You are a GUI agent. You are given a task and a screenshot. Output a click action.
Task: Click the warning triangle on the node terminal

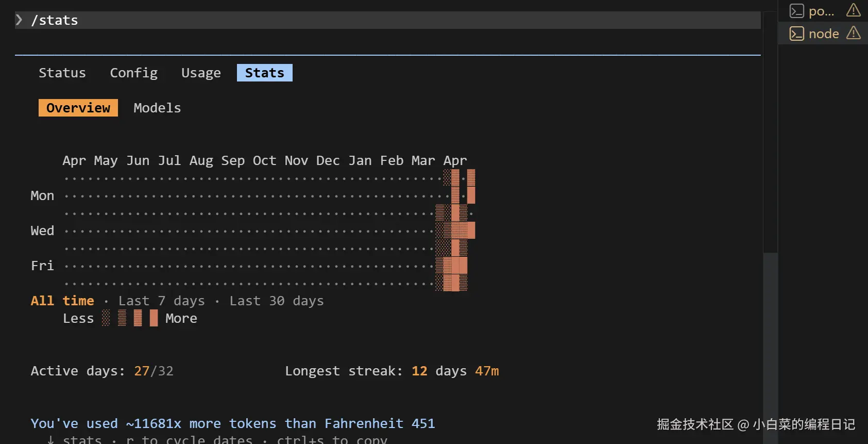click(854, 33)
